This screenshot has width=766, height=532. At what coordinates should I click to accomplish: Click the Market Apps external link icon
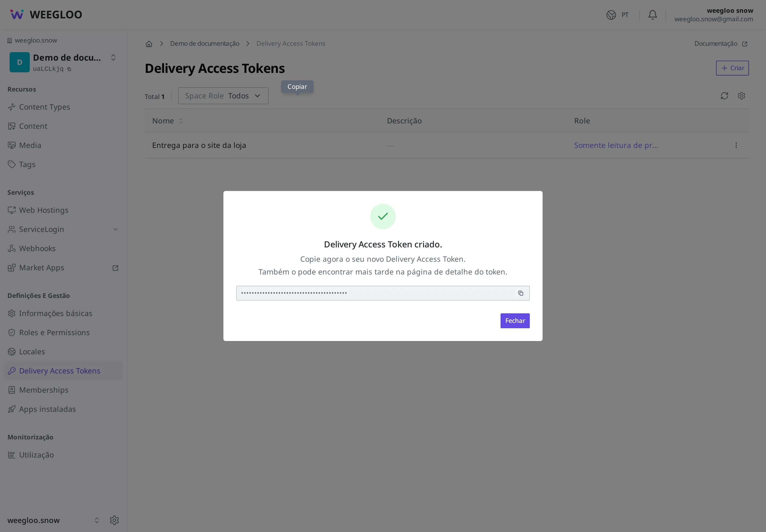pyautogui.click(x=115, y=268)
